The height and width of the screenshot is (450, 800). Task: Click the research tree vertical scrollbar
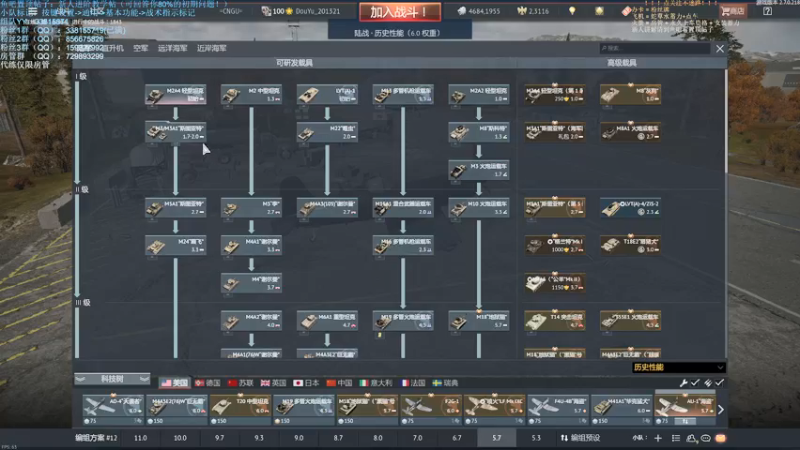[725, 120]
